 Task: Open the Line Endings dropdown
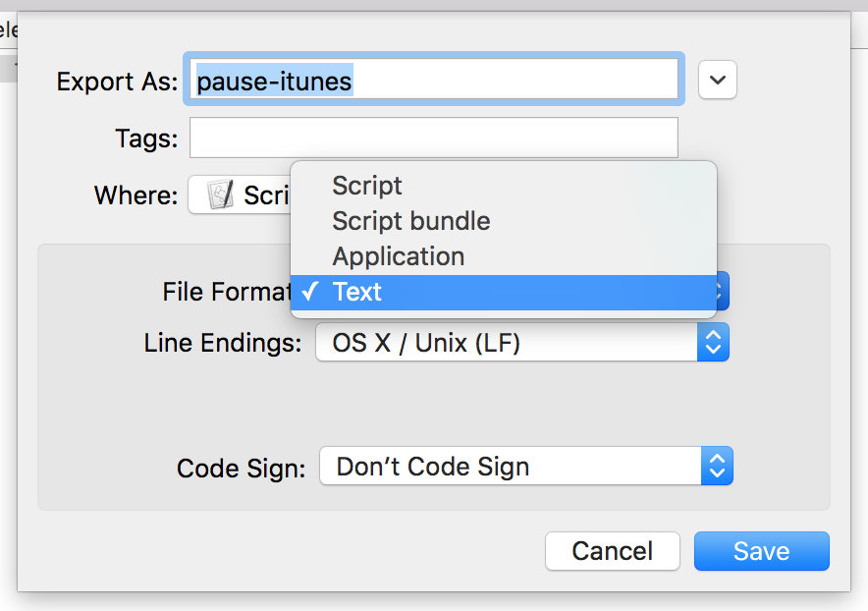pyautogui.click(x=522, y=343)
